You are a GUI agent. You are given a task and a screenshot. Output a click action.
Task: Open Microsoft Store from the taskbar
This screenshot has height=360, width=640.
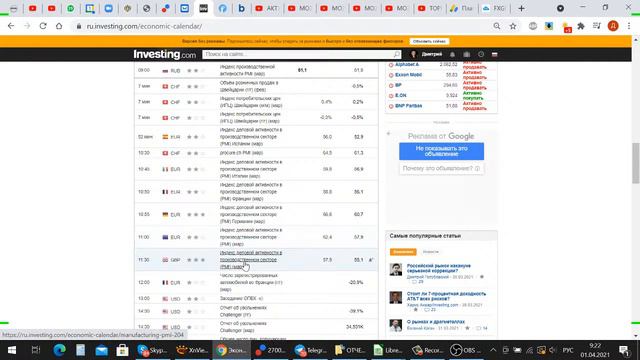(122, 350)
